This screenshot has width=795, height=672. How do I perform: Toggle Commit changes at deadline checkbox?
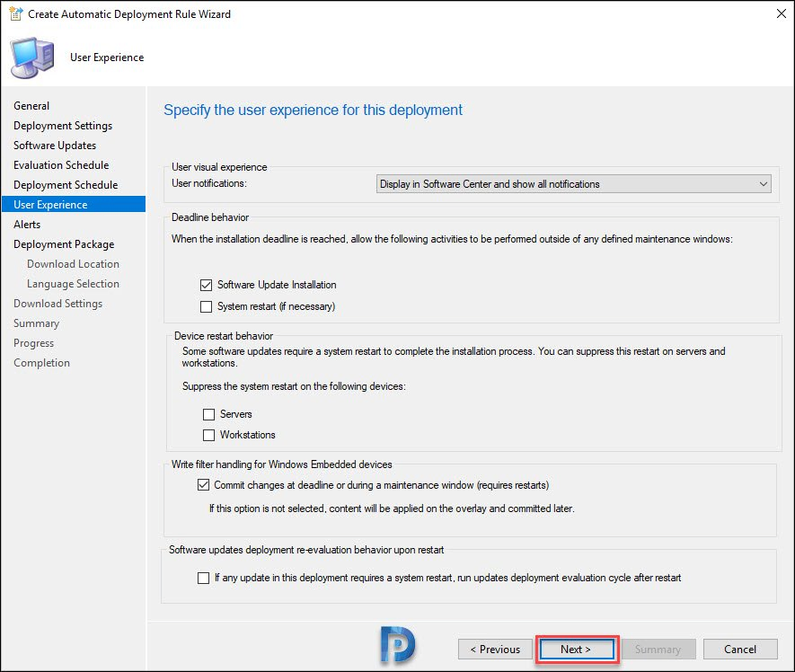tap(203, 485)
